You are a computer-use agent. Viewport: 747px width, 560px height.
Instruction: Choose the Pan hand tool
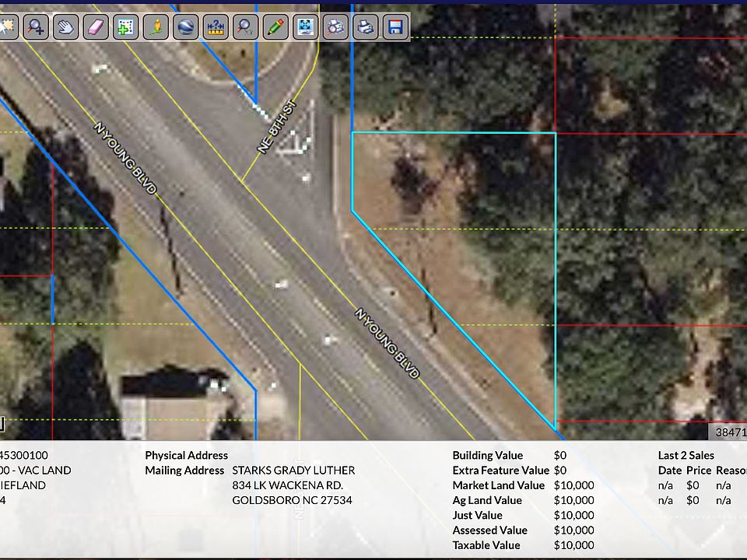pyautogui.click(x=65, y=27)
